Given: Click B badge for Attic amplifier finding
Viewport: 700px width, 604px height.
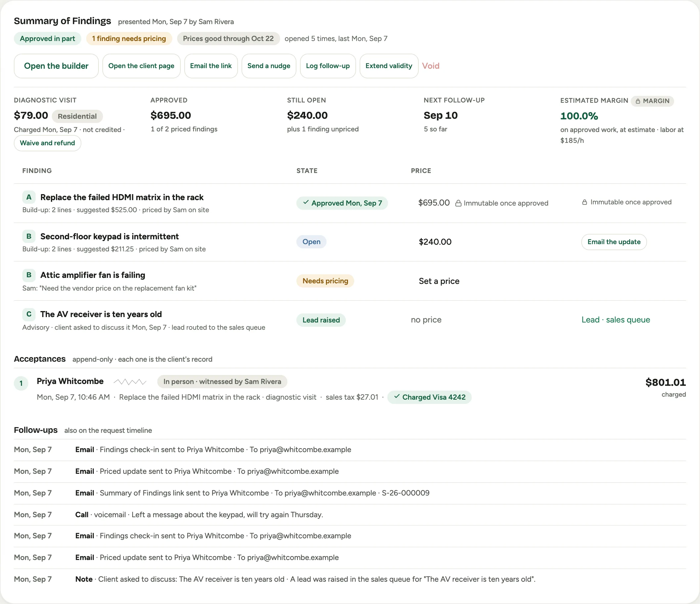Looking at the screenshot, I should tap(29, 275).
